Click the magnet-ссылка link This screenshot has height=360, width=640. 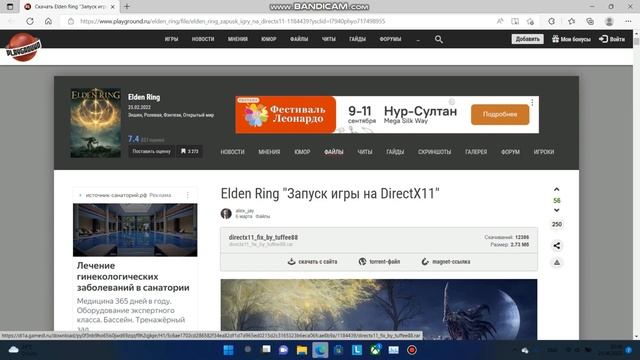click(446, 262)
